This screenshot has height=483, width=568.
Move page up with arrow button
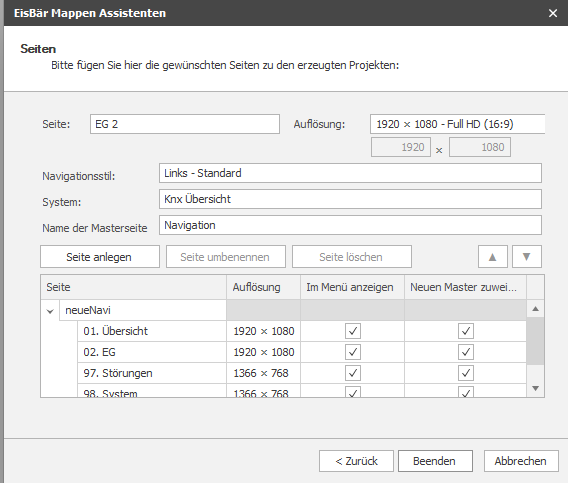[x=493, y=257]
